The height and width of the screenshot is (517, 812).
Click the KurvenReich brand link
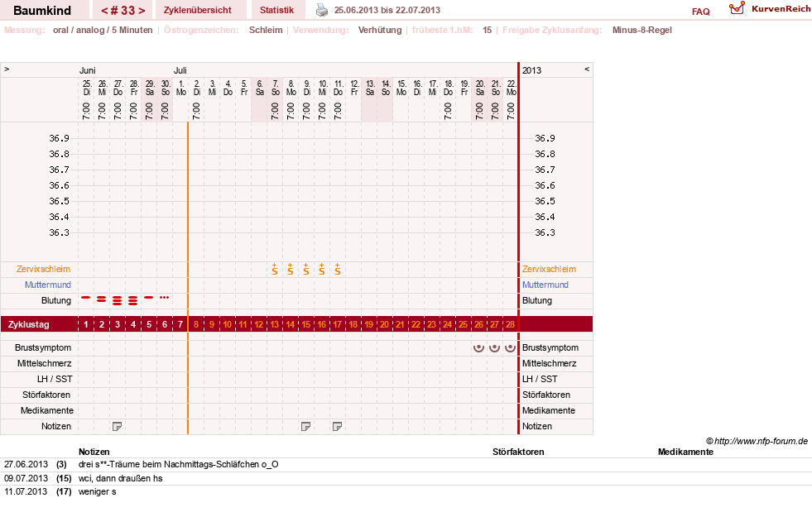pos(781,9)
